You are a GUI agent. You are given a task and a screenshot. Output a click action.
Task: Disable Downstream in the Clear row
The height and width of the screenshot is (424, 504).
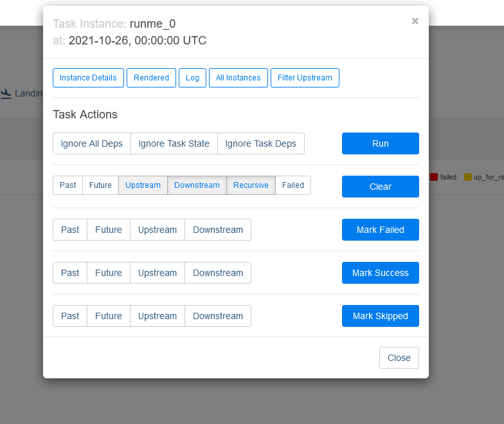(197, 185)
